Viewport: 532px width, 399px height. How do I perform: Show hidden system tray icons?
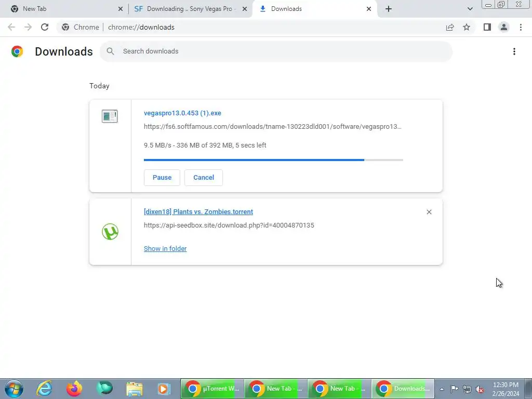(442, 389)
